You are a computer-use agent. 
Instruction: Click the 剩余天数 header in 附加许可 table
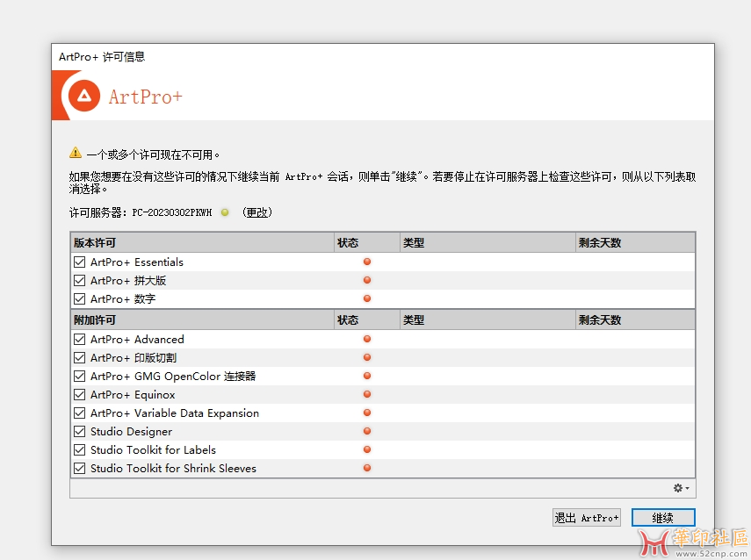[635, 319]
